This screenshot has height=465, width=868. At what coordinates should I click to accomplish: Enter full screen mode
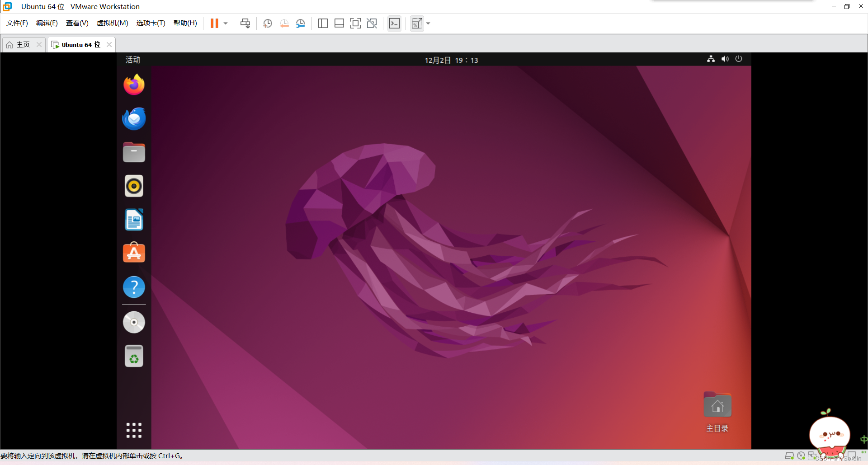click(356, 23)
